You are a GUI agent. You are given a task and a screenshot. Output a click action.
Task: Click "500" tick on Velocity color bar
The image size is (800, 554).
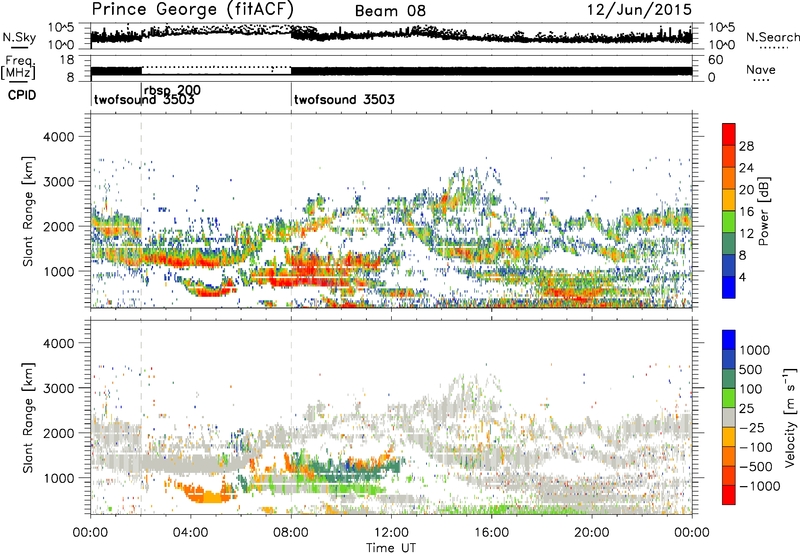tap(751, 370)
